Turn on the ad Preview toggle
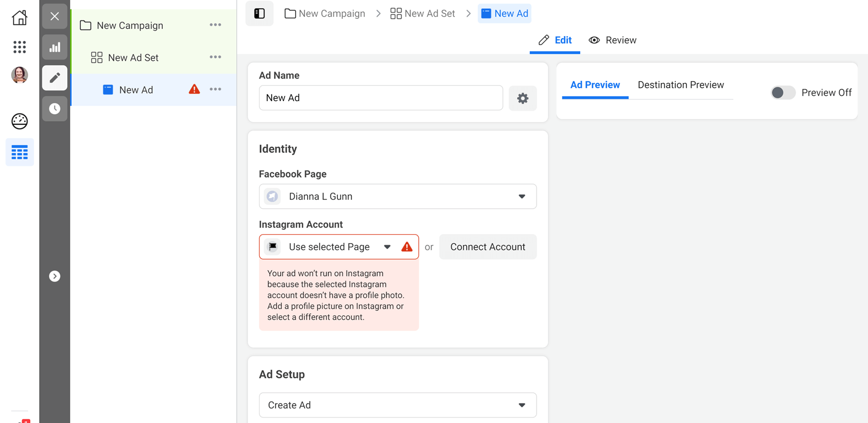Image resolution: width=868 pixels, height=423 pixels. [782, 93]
